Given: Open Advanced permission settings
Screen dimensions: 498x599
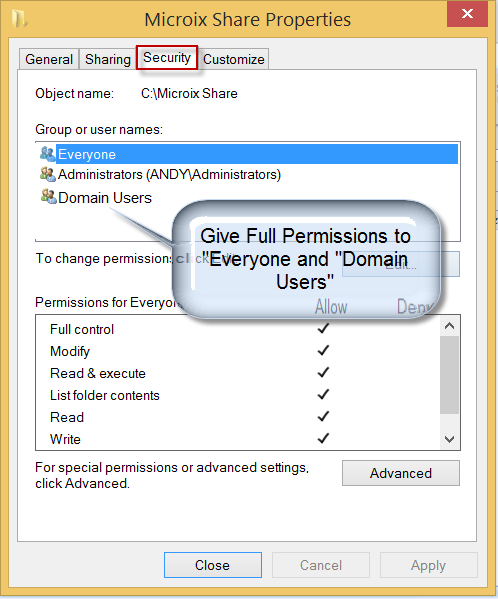Looking at the screenshot, I should [x=401, y=473].
